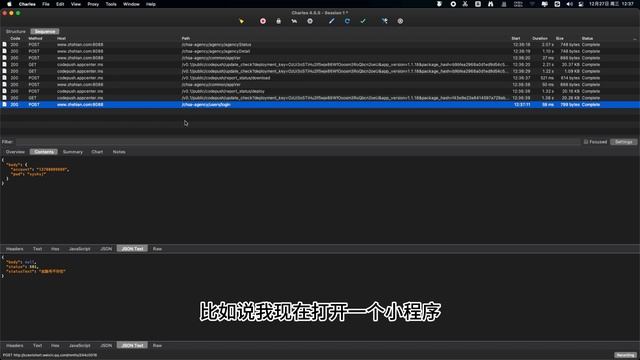Click the POST URL text in status bar
Screen dimensions: 640x360
pos(50,355)
